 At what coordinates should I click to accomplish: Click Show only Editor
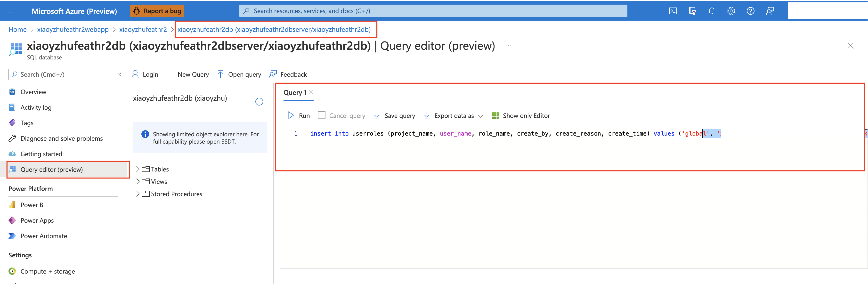pyautogui.click(x=521, y=115)
